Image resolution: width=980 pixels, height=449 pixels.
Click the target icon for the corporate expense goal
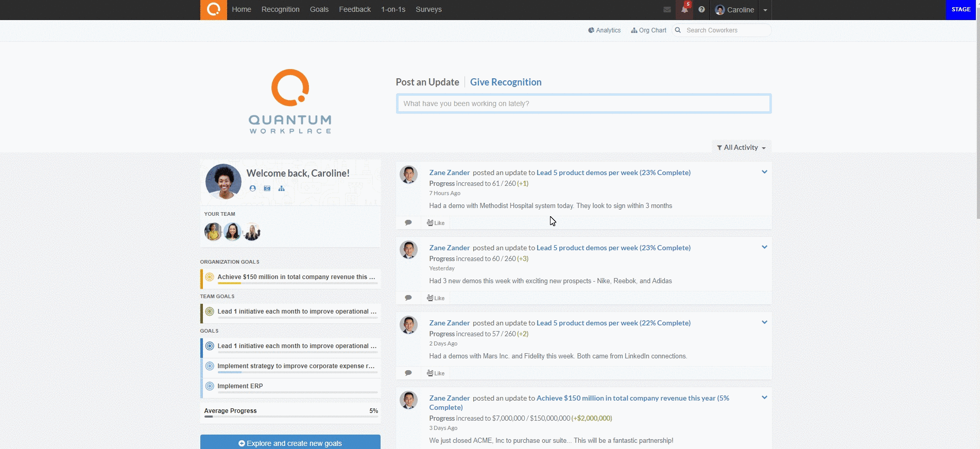[x=210, y=366]
